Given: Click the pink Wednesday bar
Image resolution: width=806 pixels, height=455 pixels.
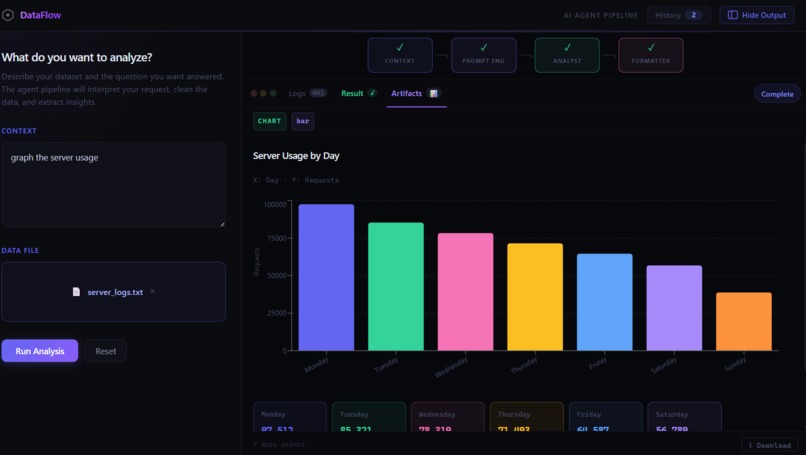Looking at the screenshot, I should coord(465,292).
